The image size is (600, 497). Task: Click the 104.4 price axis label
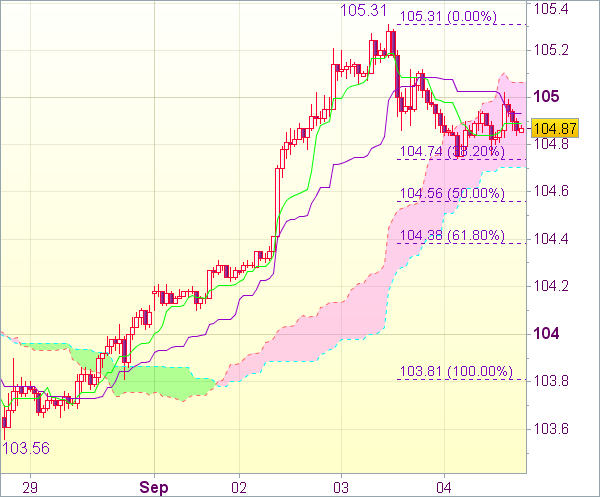[x=551, y=239]
